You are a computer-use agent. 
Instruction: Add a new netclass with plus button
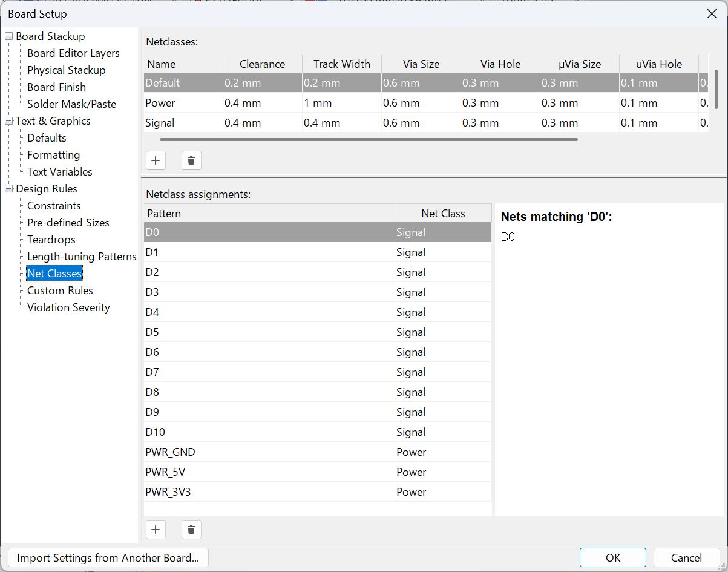pos(156,160)
